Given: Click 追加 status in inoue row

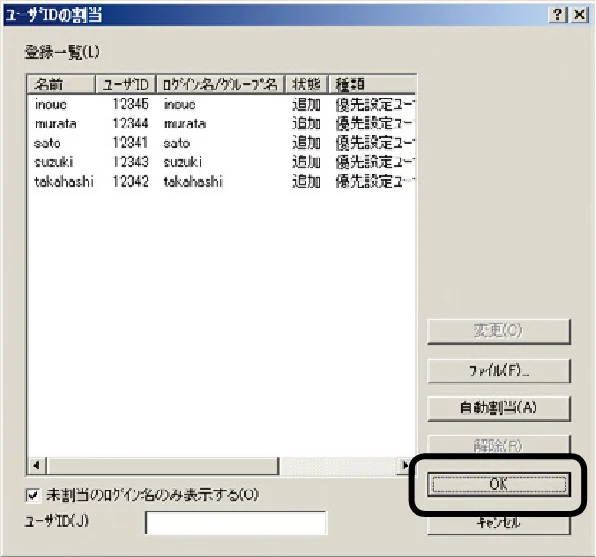Looking at the screenshot, I should click(306, 104).
